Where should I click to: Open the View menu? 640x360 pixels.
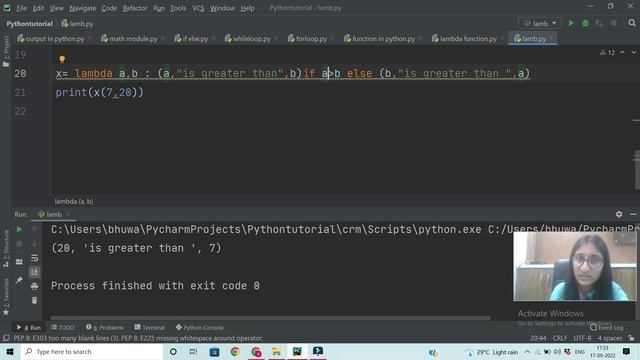tap(56, 8)
